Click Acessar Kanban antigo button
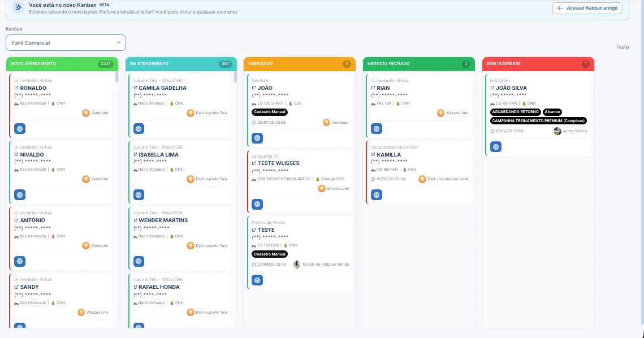The width and height of the screenshot is (644, 338). 587,8
